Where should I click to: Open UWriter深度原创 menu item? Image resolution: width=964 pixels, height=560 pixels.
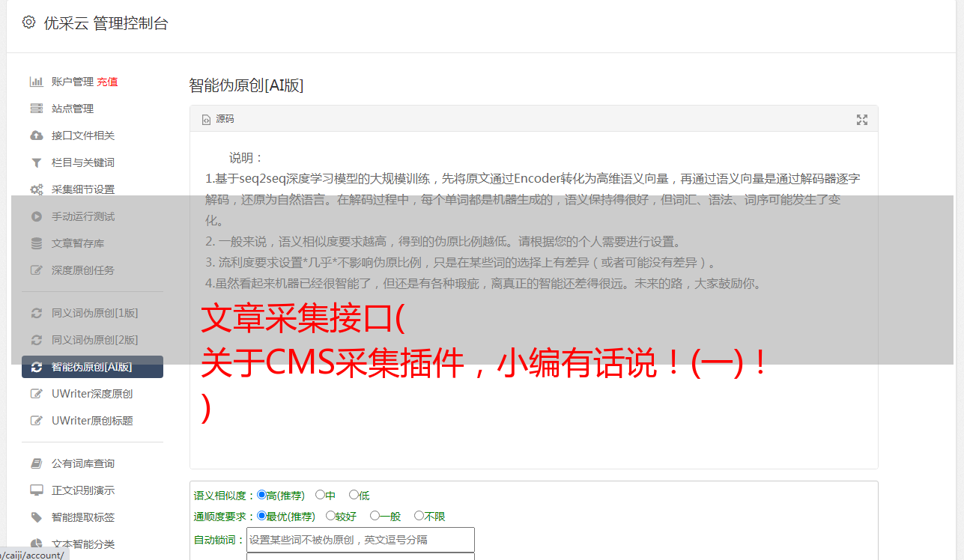[92, 394]
